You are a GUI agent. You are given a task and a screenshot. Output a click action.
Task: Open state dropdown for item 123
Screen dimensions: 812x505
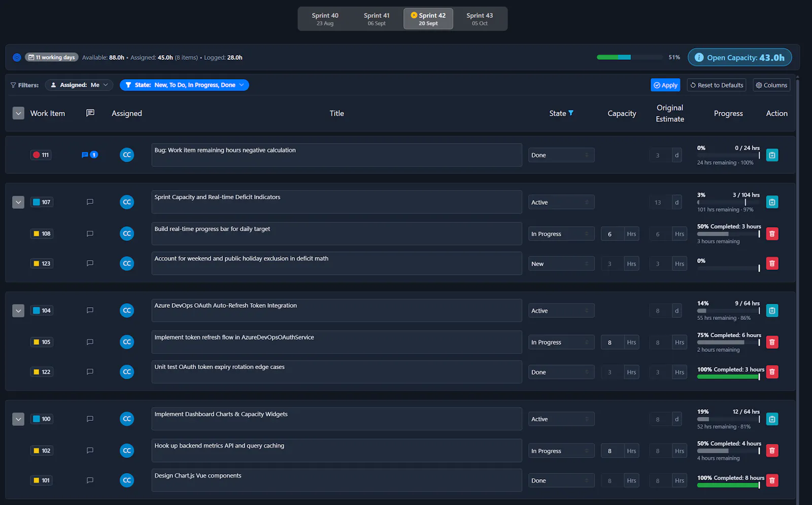[561, 264]
